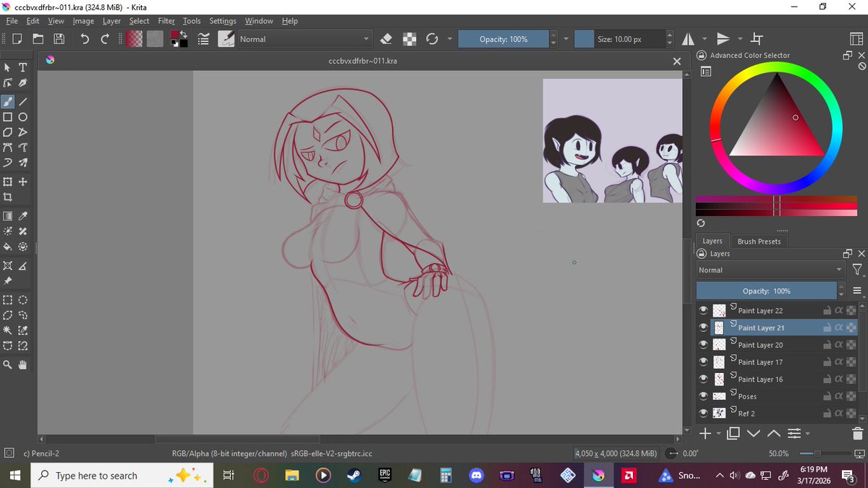The height and width of the screenshot is (488, 868).
Task: Open the blending mode dropdown in the Layers panel
Action: 767,270
